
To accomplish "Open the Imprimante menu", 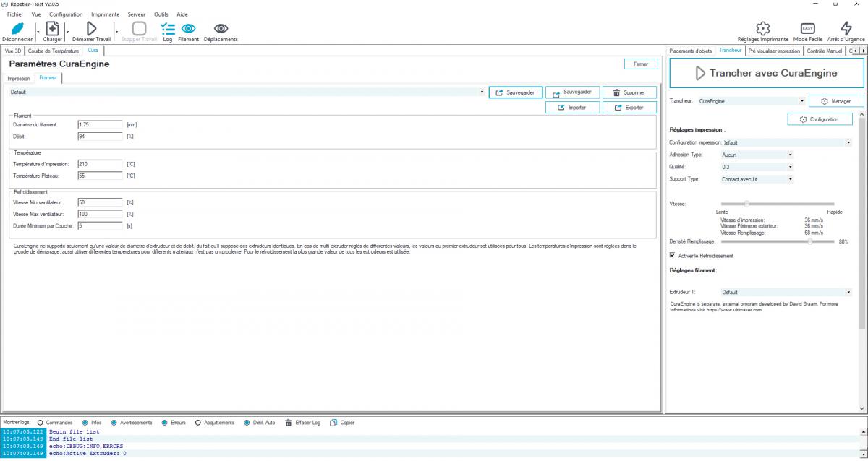I will click(105, 14).
